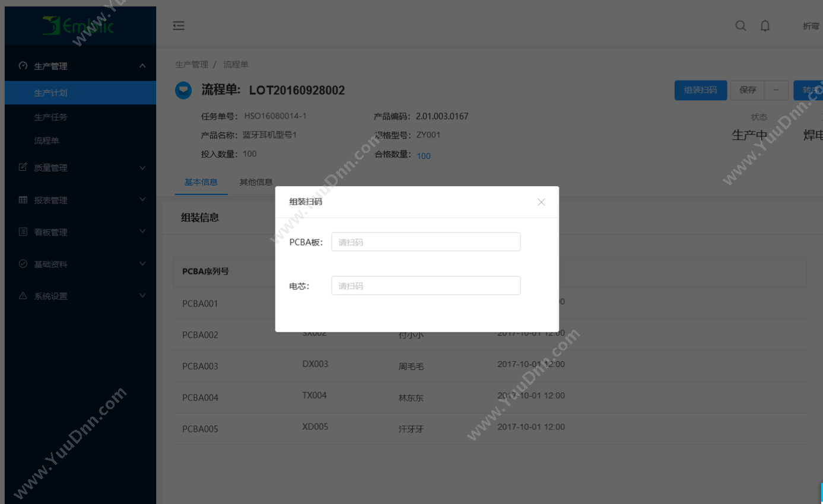Collapse the 生产管理 menu chevron
This screenshot has width=823, height=504.
pos(142,66)
